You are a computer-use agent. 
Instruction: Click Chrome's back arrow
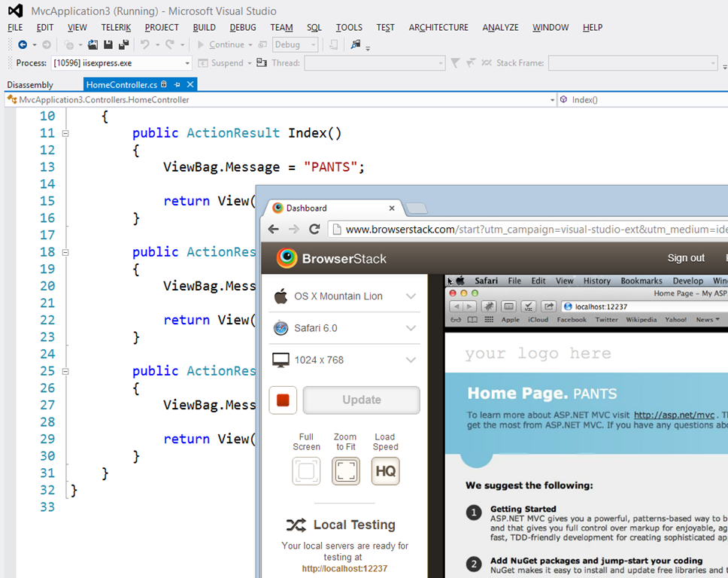[x=274, y=229]
